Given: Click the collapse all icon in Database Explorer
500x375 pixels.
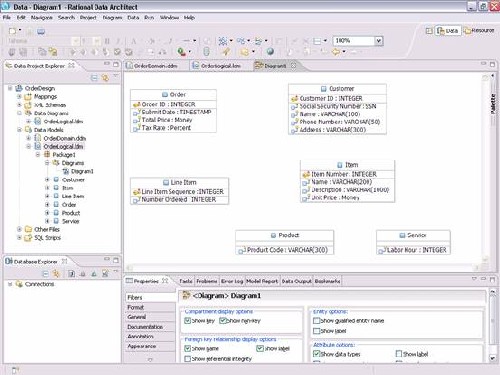Looking at the screenshot, I should 45,274.
